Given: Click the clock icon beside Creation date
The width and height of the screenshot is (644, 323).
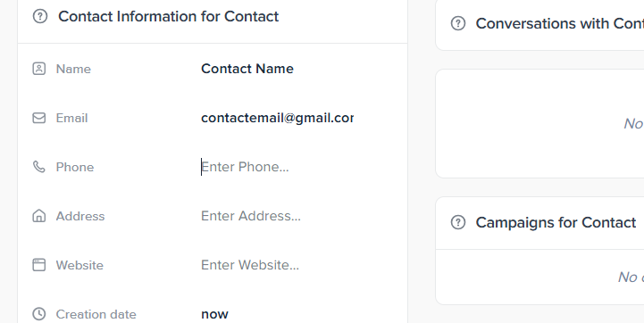Looking at the screenshot, I should (39, 314).
